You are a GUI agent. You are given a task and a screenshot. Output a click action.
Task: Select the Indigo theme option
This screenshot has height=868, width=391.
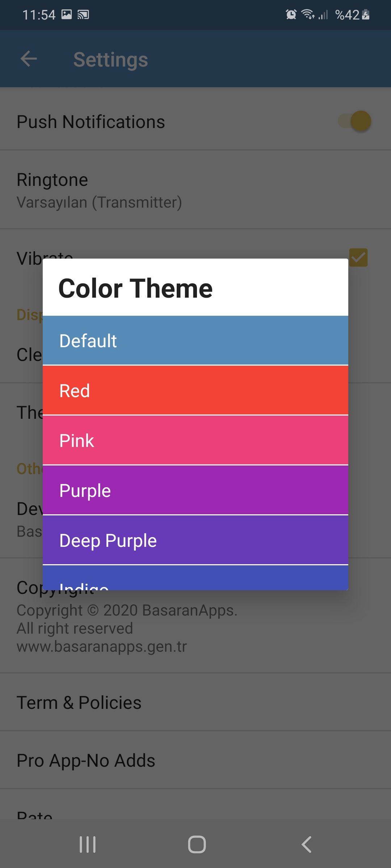tap(195, 579)
